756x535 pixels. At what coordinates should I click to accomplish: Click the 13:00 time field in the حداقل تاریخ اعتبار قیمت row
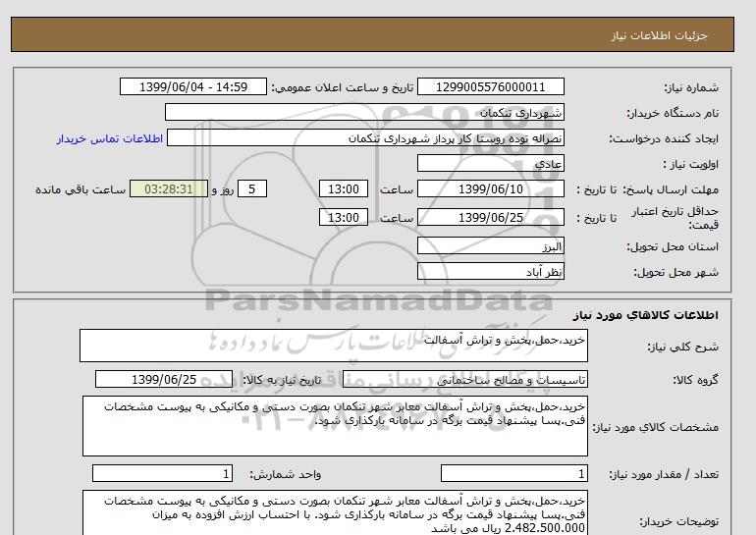pyautogui.click(x=344, y=217)
